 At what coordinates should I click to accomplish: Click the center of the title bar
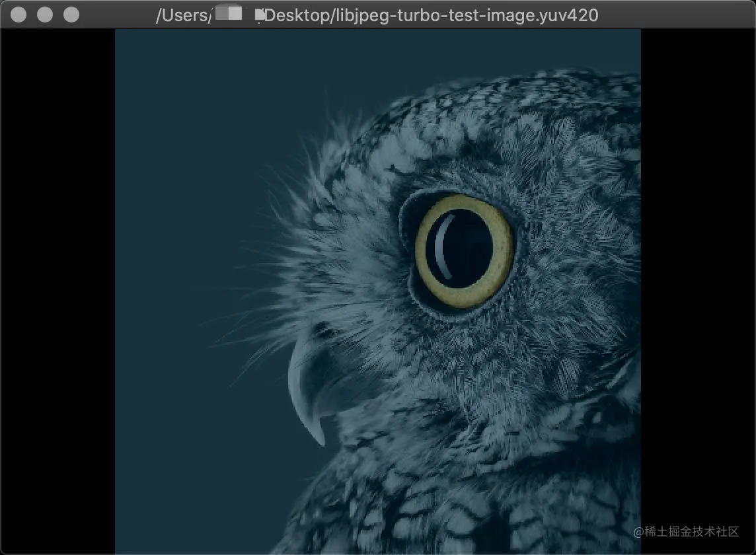click(x=378, y=15)
